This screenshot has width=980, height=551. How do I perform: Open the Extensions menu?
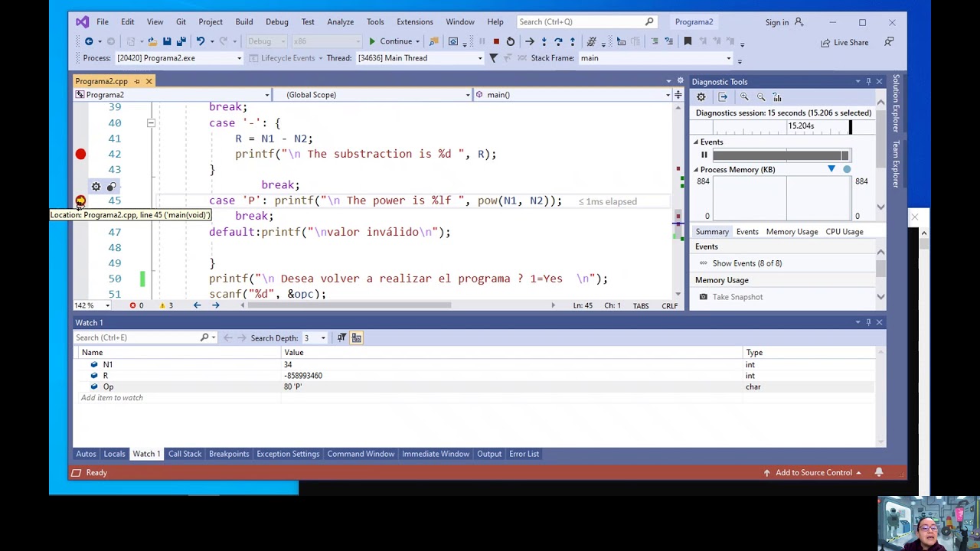tap(414, 22)
